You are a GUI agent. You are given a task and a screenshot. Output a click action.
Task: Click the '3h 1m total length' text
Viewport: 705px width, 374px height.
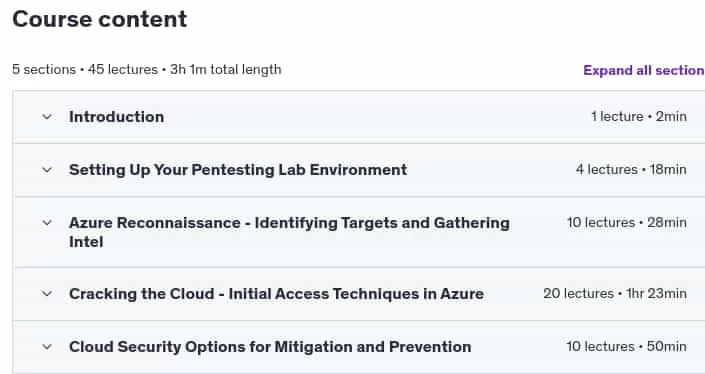tap(226, 70)
